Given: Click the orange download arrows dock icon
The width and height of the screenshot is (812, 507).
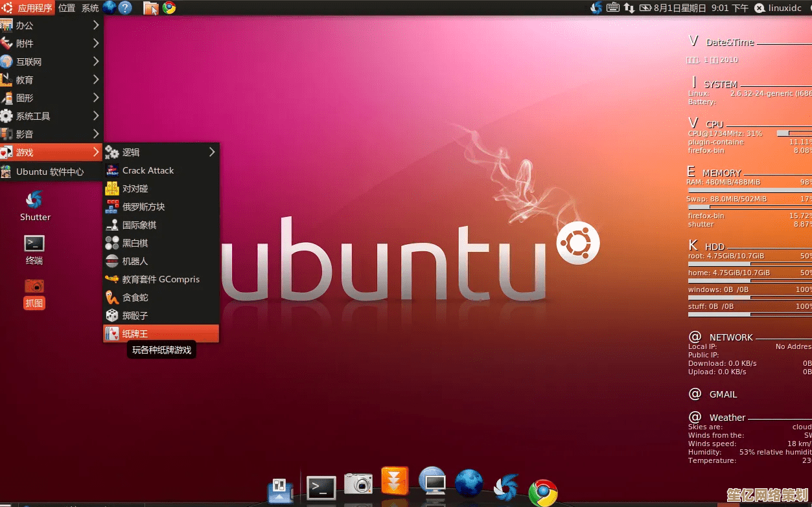Looking at the screenshot, I should (395, 482).
